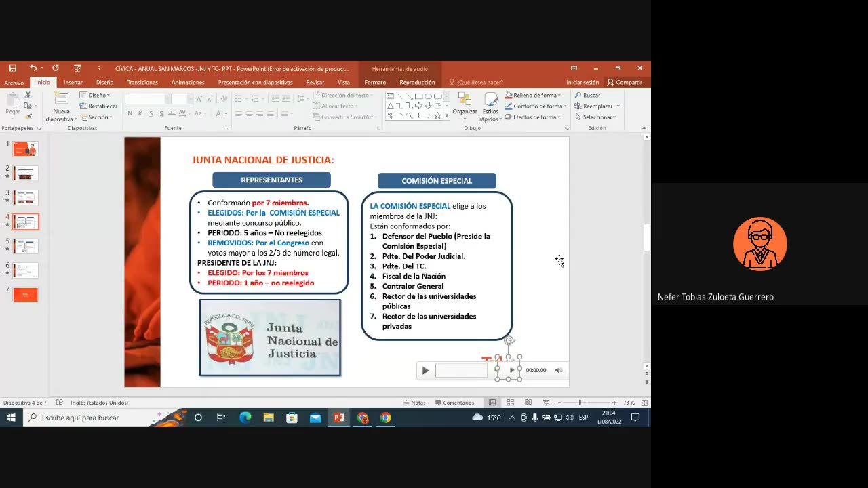Expand the shapes gallery More arrow
Screen dimensions: 868x488
pyautogui.click(x=446, y=116)
